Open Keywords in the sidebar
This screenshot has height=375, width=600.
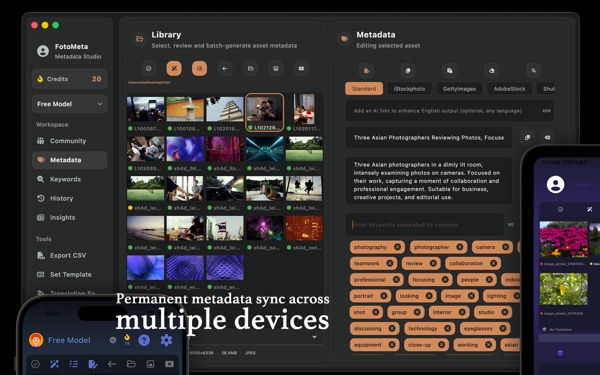tap(69, 179)
